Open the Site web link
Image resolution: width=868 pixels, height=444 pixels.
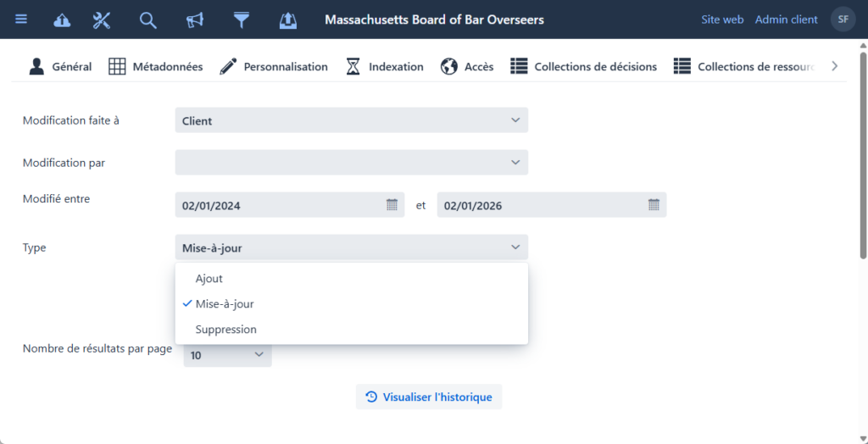coord(722,19)
